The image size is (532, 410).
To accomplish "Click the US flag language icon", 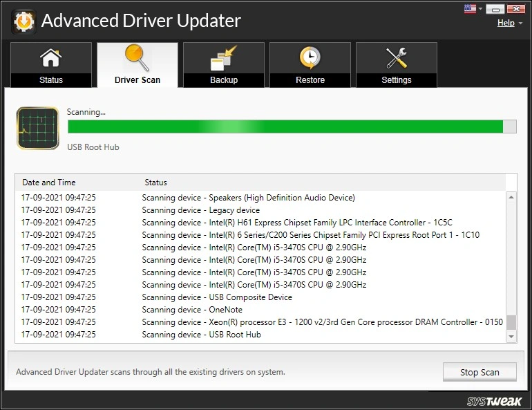I will click(x=470, y=9).
